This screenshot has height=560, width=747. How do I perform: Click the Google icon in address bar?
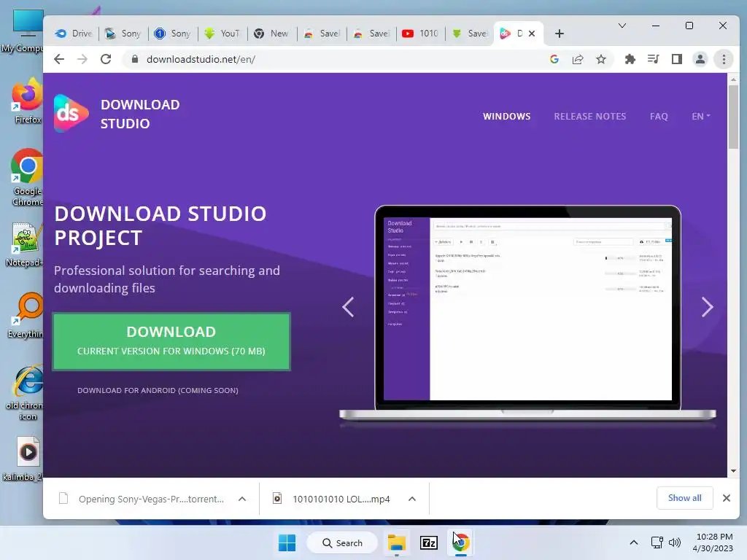tap(554, 59)
